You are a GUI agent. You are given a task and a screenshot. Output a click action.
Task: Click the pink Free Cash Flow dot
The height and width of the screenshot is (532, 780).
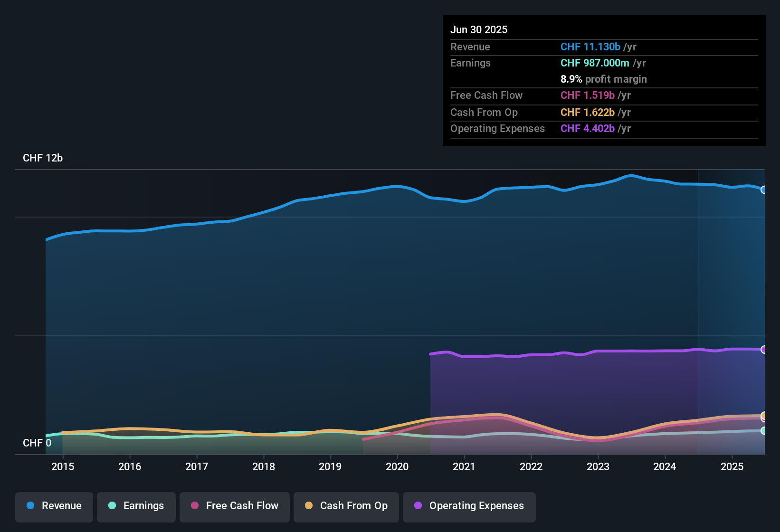[x=195, y=505]
